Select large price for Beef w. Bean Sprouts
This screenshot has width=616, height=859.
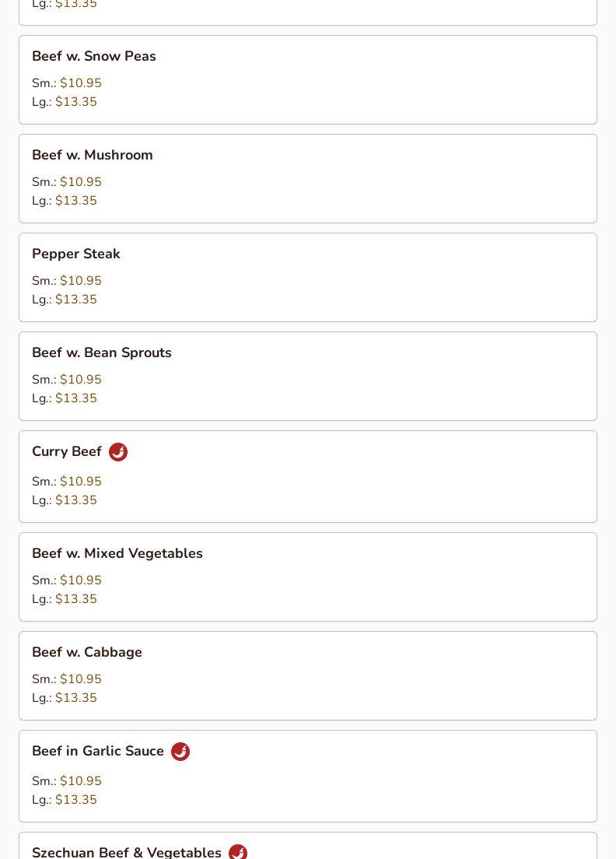coord(76,398)
